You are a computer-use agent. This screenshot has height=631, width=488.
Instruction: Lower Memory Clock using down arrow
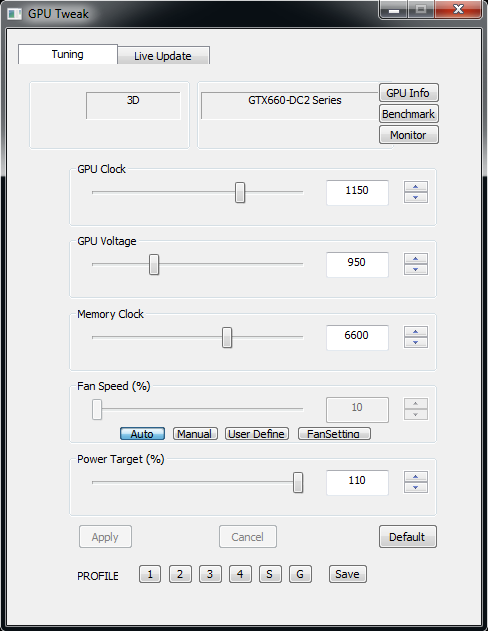tap(416, 342)
